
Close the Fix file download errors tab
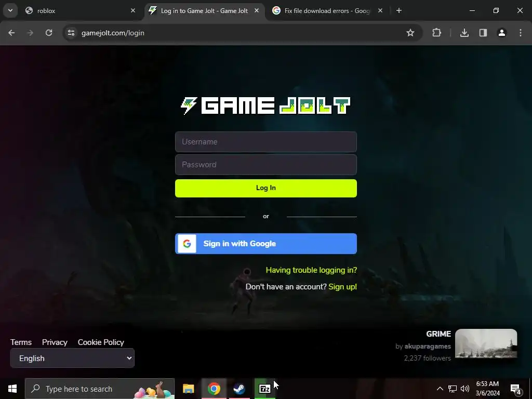point(380,10)
